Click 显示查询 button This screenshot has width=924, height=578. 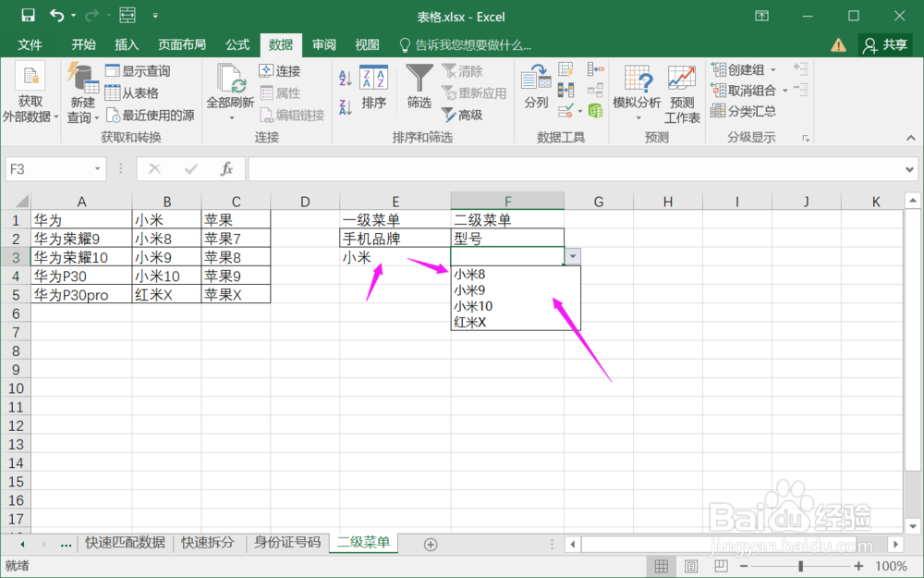[x=138, y=71]
